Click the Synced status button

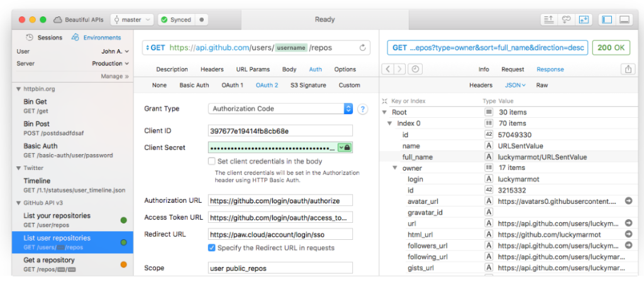tap(177, 20)
